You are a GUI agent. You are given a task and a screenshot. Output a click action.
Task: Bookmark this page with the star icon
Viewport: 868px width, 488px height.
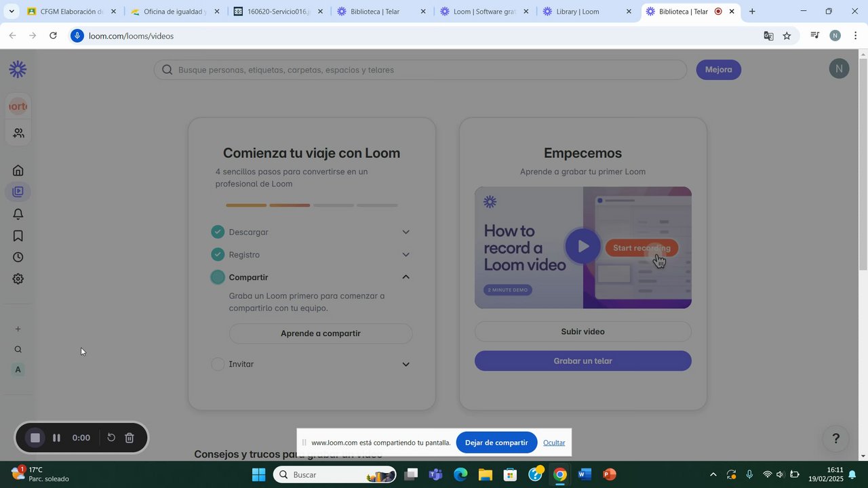pos(787,36)
